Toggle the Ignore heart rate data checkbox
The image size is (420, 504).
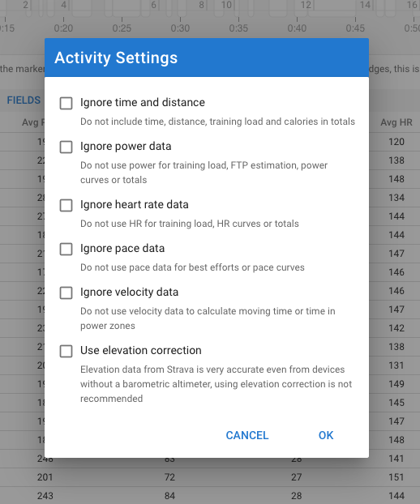[x=66, y=205]
